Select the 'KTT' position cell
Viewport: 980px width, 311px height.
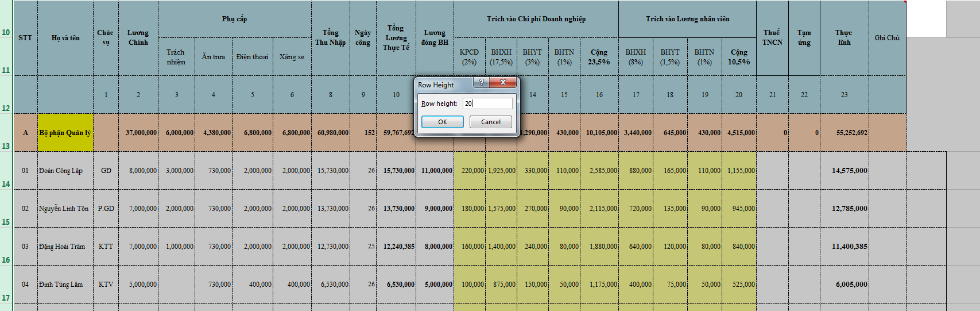pyautogui.click(x=106, y=247)
